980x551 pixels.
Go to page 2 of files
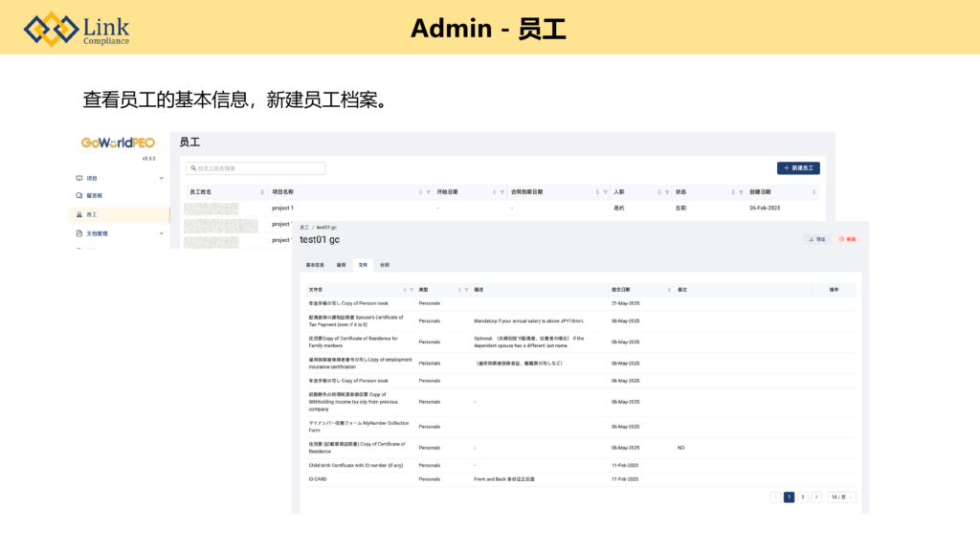(x=802, y=497)
